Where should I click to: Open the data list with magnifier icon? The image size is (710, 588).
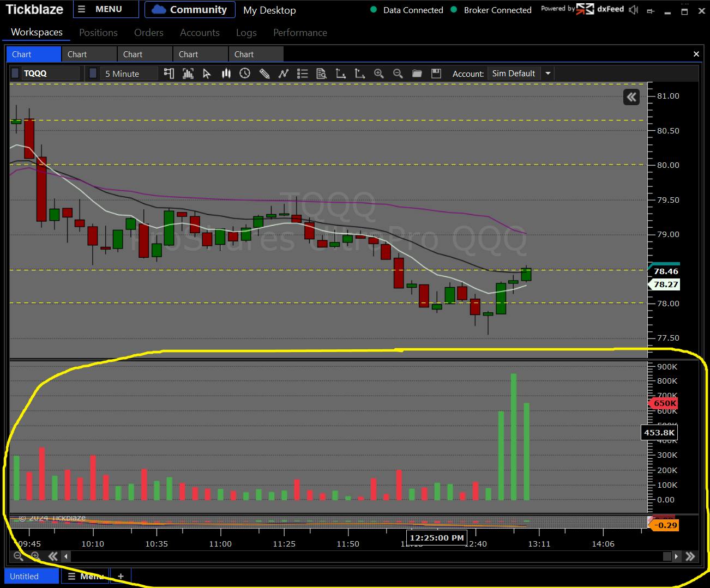tap(321, 74)
